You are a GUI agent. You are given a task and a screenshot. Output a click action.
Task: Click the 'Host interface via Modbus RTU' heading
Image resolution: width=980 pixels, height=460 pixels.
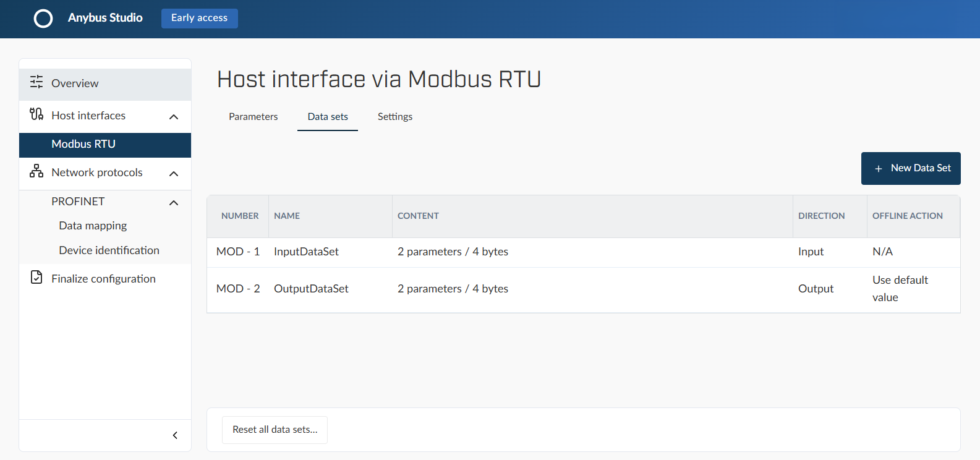pos(379,79)
